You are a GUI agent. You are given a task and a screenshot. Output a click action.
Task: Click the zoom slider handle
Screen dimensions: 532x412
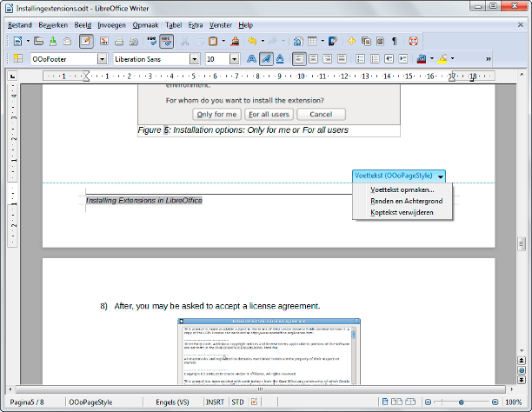point(461,402)
